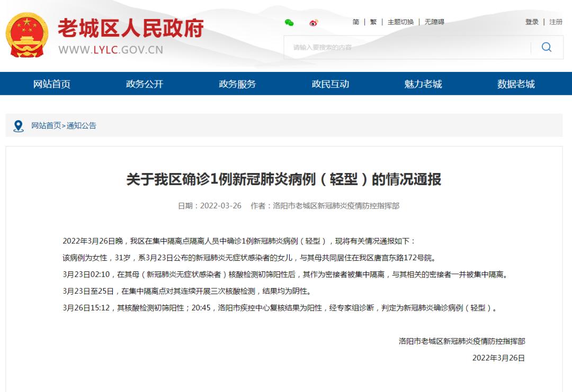Click the signature 洛阳市老城区新冠肺炎疫情防控指挥部 at bottom
Viewport: 572px width, 392px height.
click(462, 341)
